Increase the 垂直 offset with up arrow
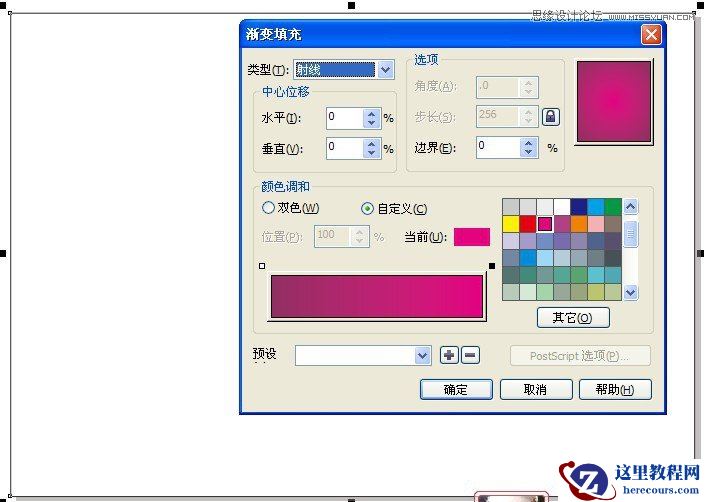The image size is (705, 502). tap(371, 144)
